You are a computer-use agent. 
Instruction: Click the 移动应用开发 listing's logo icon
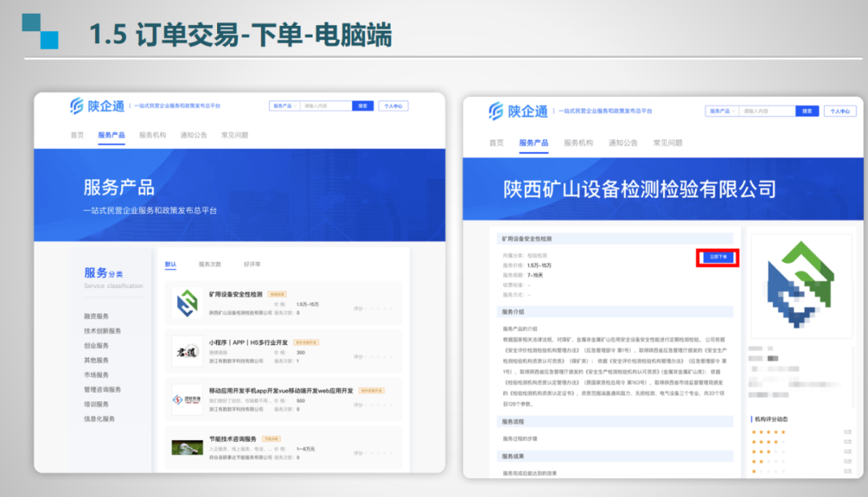(x=187, y=400)
